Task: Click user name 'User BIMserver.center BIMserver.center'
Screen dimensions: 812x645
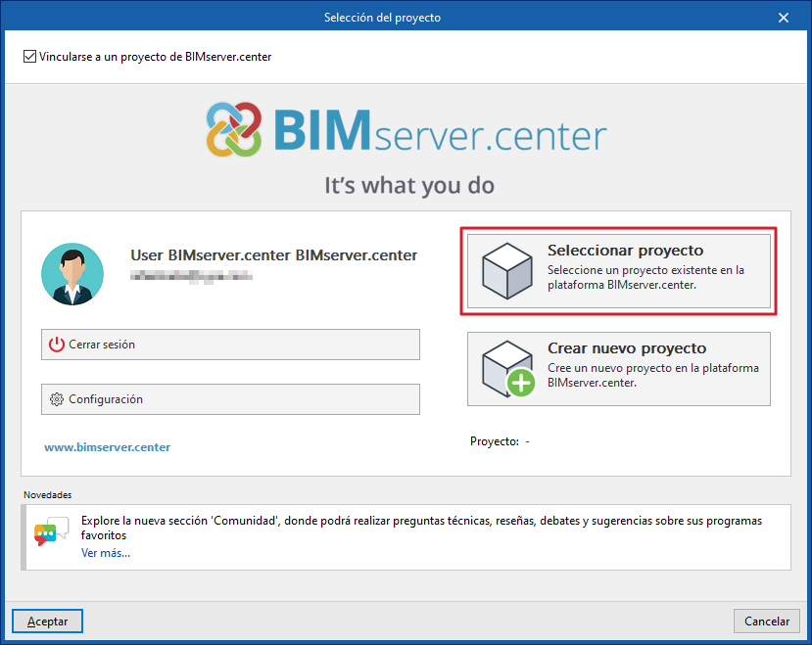Action: [274, 255]
